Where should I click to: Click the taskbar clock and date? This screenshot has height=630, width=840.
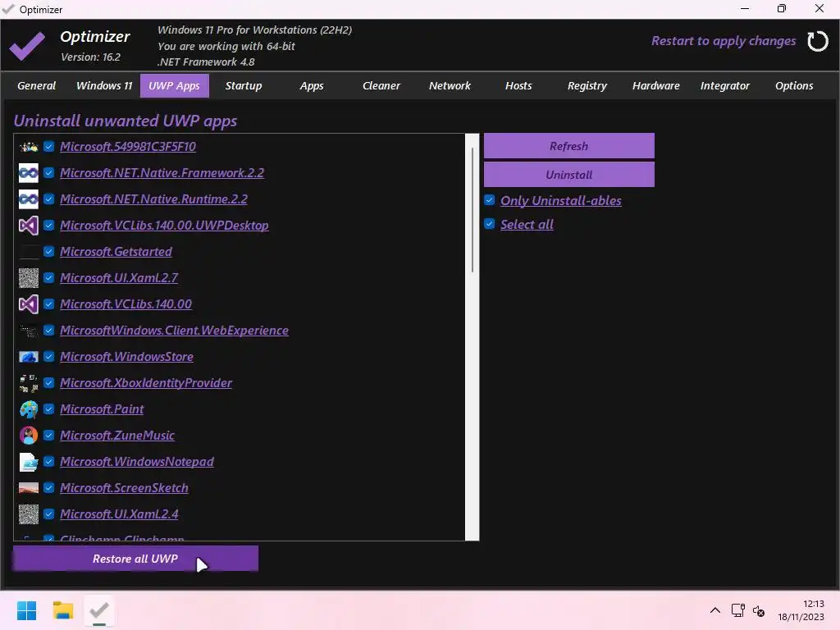click(x=801, y=610)
